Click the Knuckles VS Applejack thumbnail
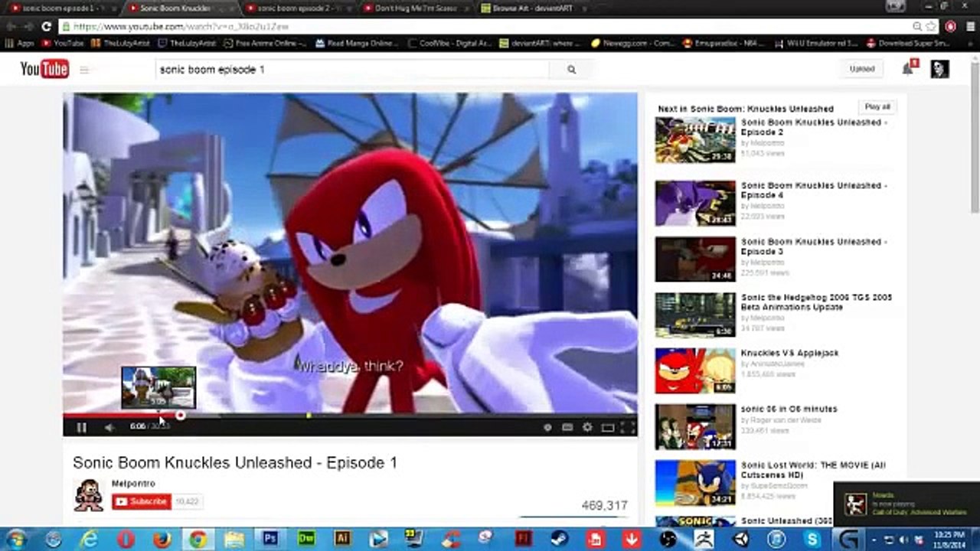The height and width of the screenshot is (551, 980). click(x=695, y=371)
